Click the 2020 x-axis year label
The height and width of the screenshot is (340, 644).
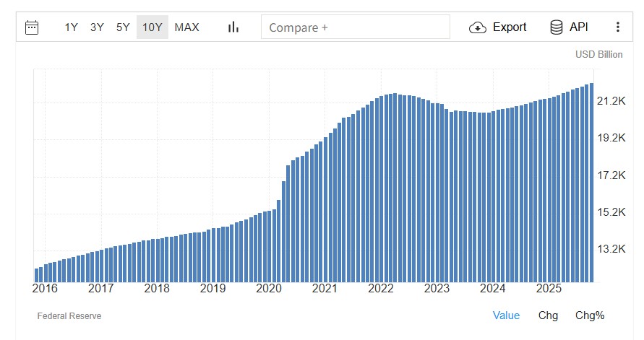point(269,289)
